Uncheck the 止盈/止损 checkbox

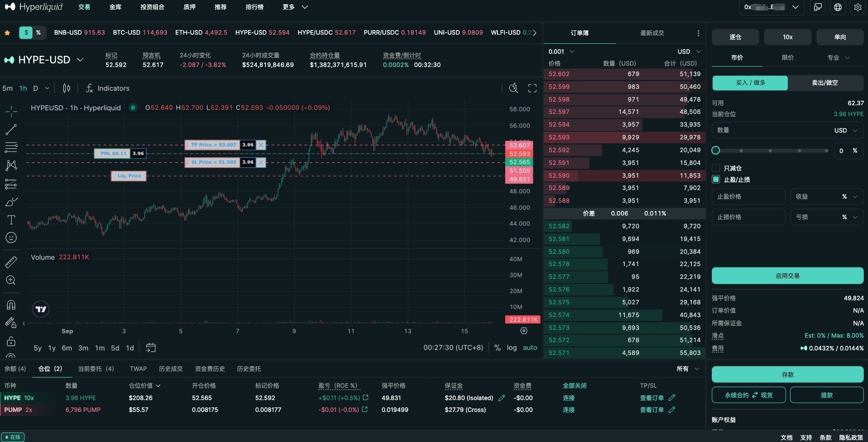coord(716,180)
